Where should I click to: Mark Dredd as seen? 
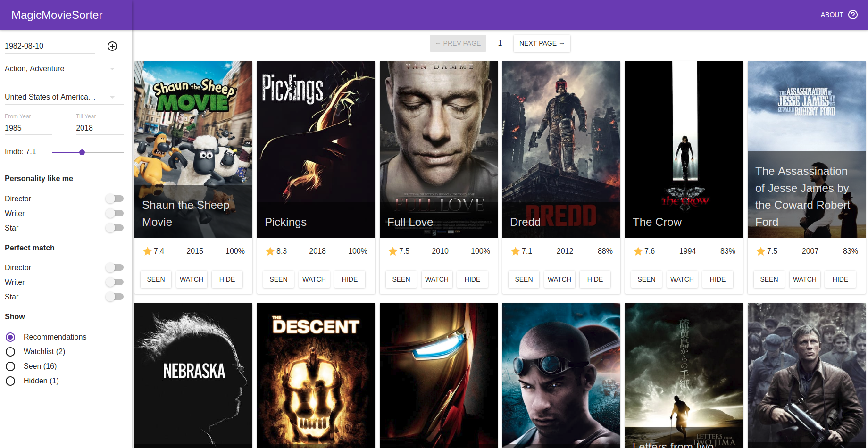point(524,279)
